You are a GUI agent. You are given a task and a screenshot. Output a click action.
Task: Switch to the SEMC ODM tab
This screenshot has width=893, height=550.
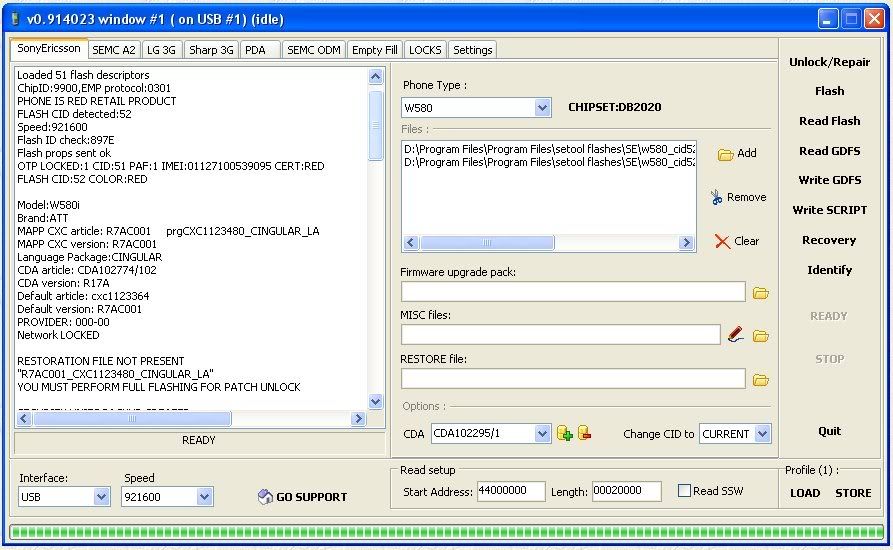314,50
